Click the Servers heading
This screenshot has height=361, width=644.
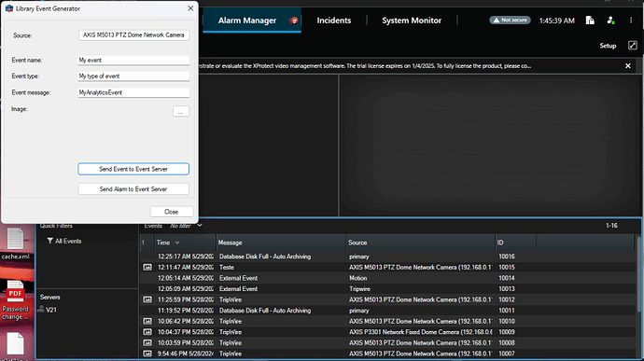click(50, 297)
